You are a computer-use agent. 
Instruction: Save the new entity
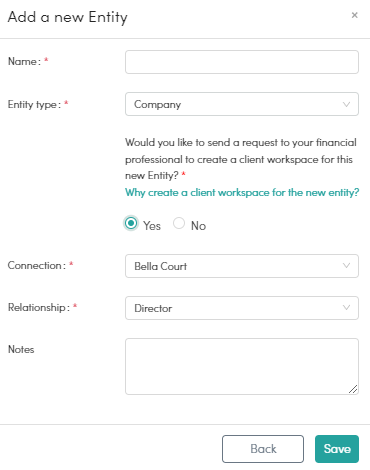[337, 449]
